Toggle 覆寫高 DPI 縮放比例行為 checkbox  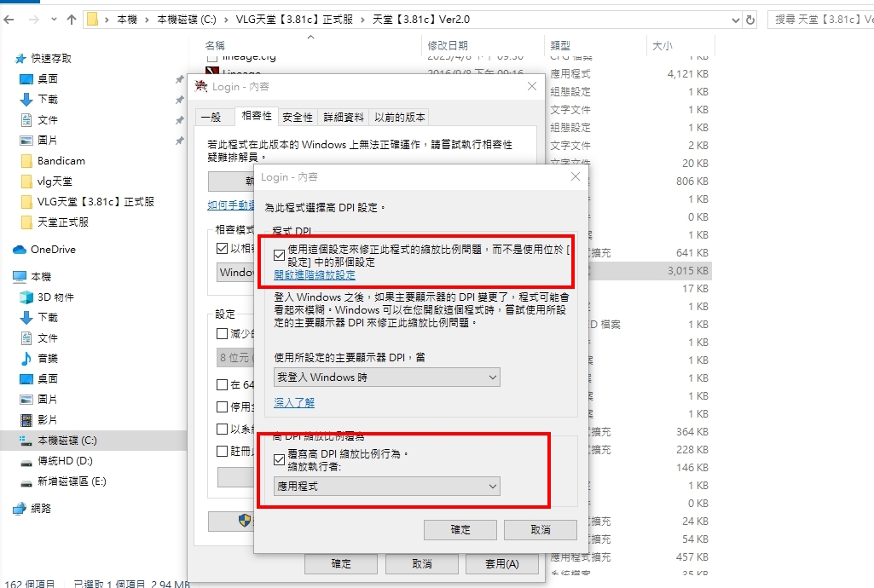tap(280, 460)
